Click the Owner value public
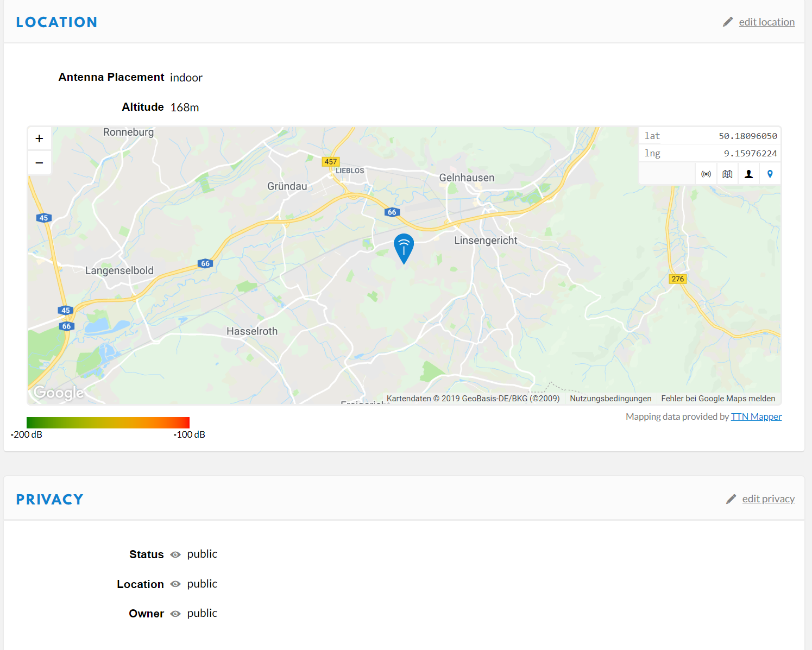The image size is (812, 650). [x=202, y=614]
